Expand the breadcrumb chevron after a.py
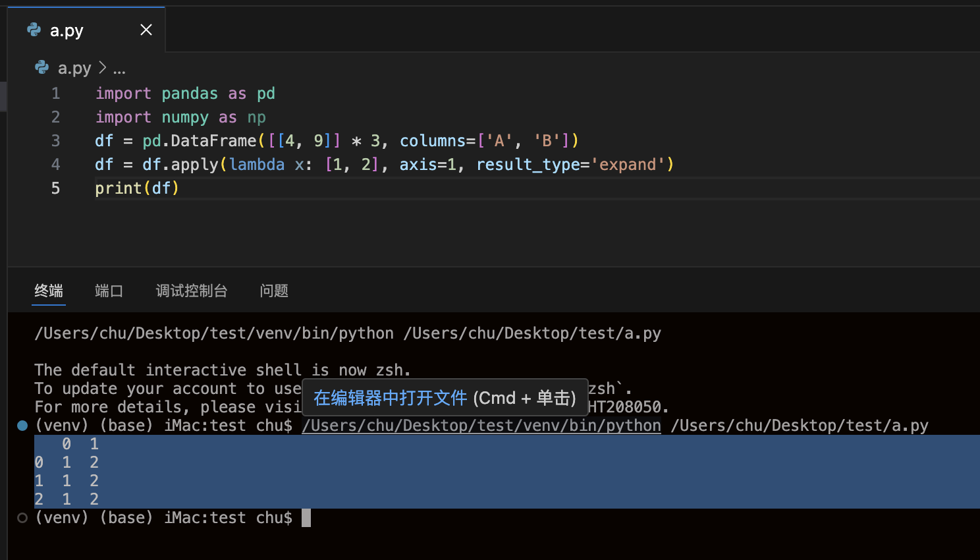The image size is (980, 560). (x=102, y=68)
